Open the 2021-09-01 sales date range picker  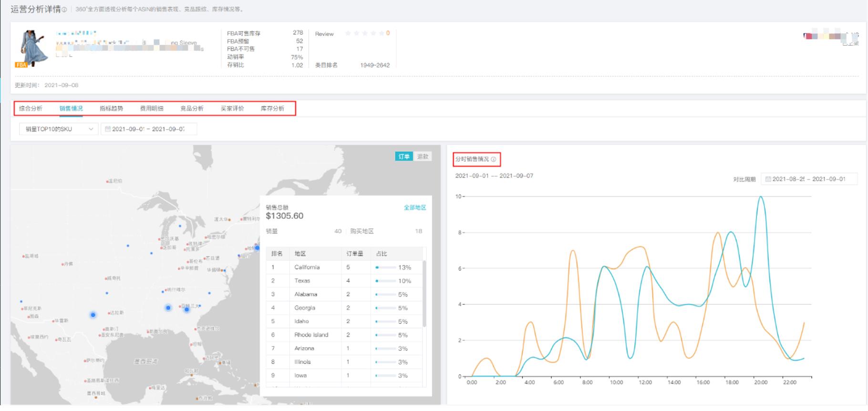[x=148, y=129]
